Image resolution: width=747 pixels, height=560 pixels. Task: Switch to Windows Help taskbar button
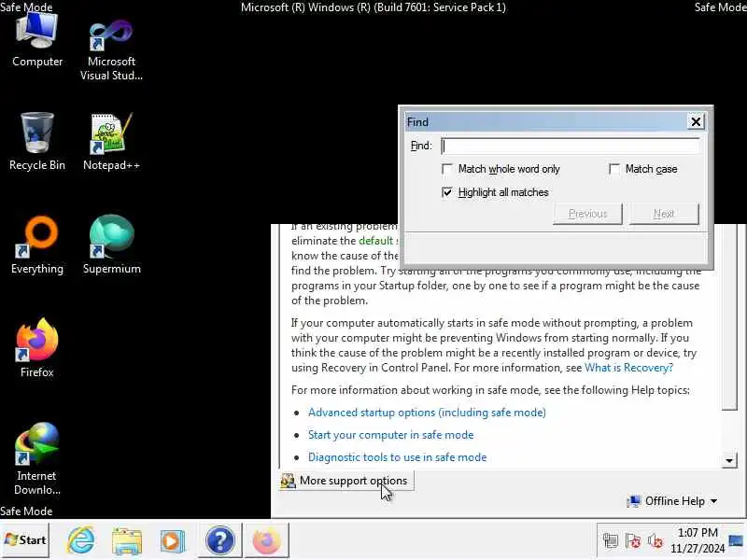[x=219, y=540]
